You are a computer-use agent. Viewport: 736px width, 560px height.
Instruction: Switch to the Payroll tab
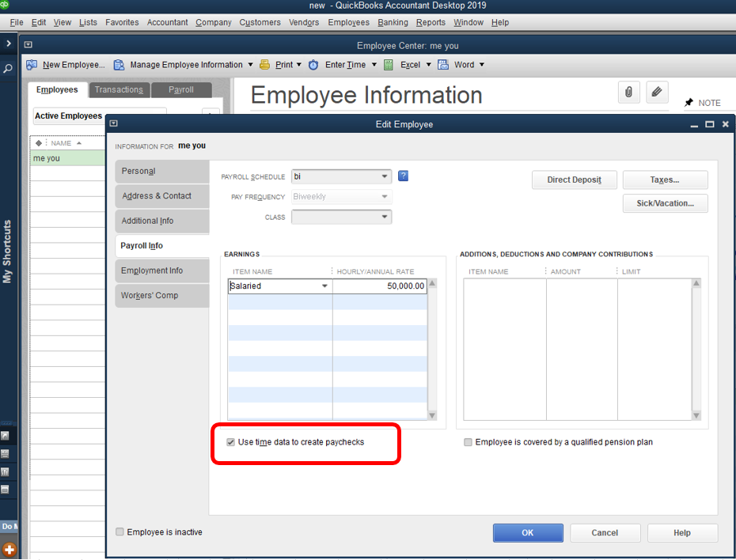click(x=181, y=90)
